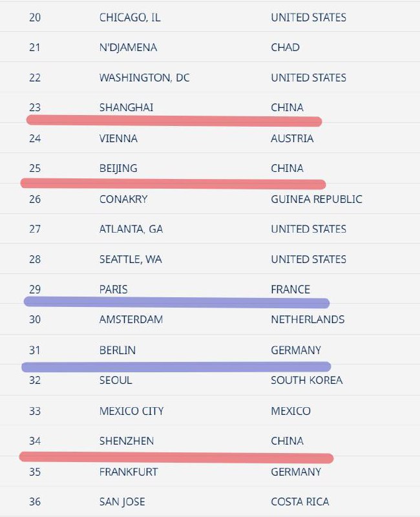The width and height of the screenshot is (420, 517).
Task: Select the Berlin row city cell
Action: (118, 350)
